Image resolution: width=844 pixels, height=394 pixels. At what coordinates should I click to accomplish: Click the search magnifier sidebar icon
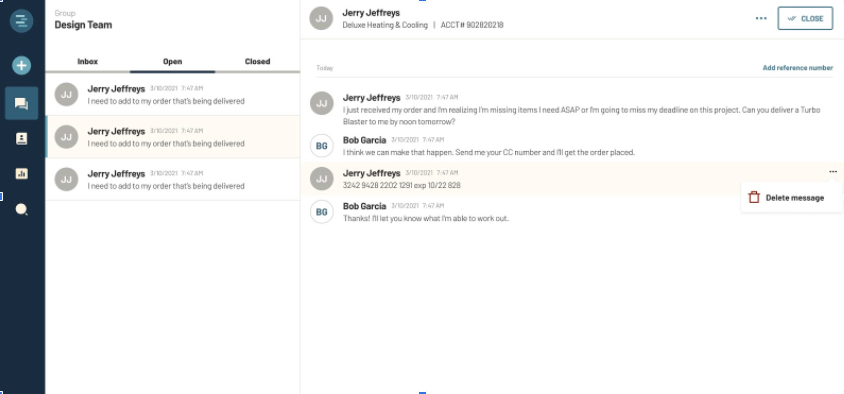coord(22,209)
